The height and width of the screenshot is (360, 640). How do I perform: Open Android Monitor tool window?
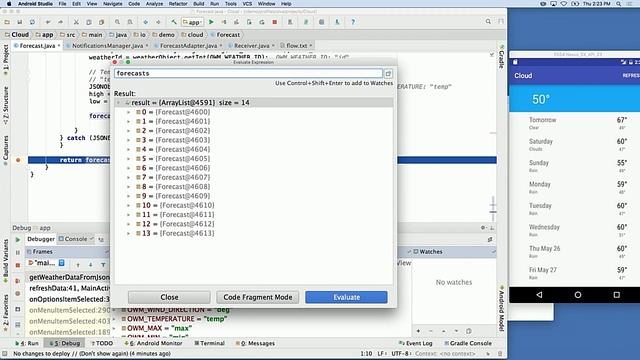coord(153,343)
